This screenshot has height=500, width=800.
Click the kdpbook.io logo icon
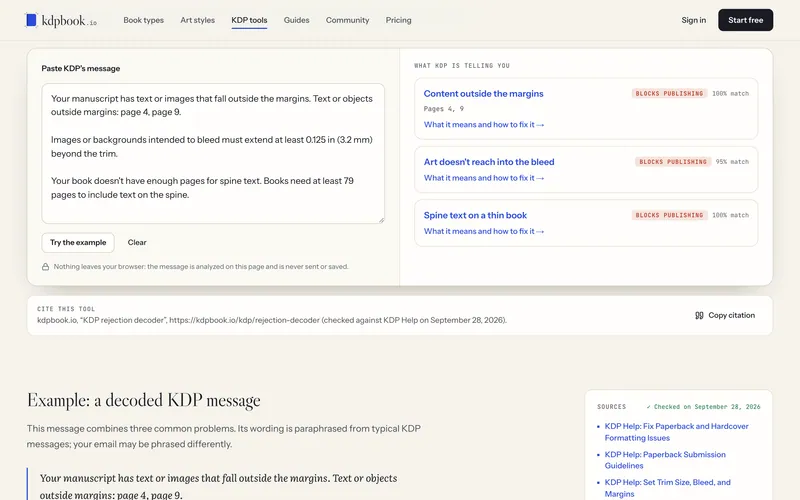coord(31,20)
